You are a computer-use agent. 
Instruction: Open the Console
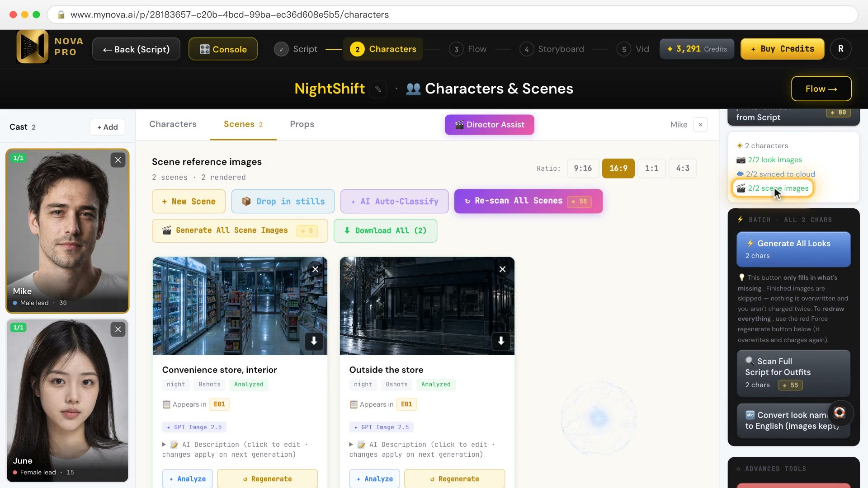[223, 49]
